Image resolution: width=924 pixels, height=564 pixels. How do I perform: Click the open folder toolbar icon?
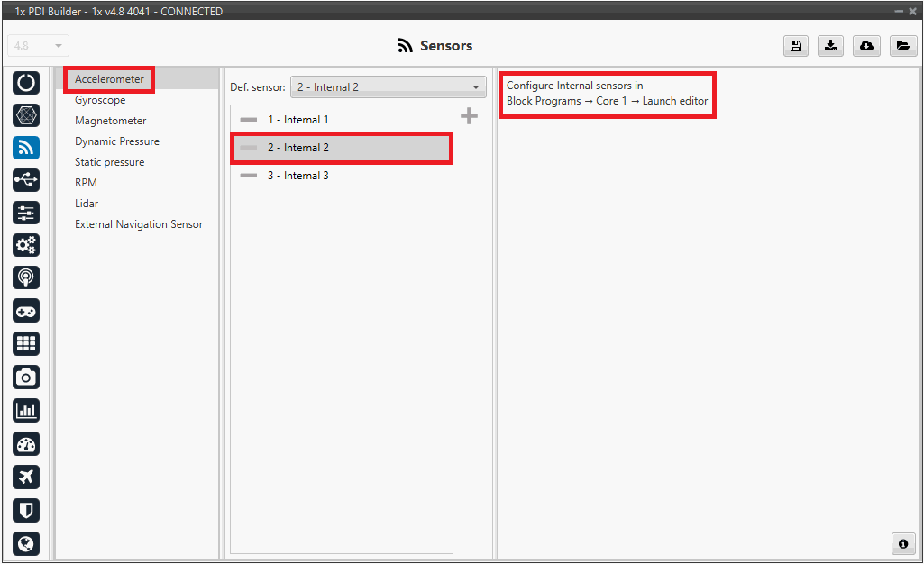pyautogui.click(x=902, y=46)
